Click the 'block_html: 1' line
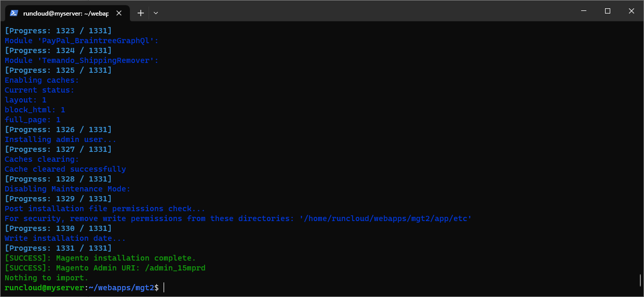The image size is (644, 297). pyautogui.click(x=35, y=110)
